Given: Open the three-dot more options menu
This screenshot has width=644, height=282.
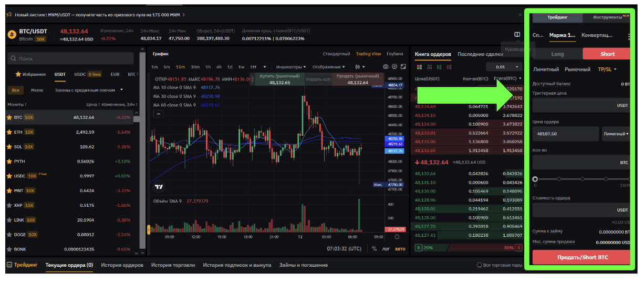Looking at the screenshot, I should (x=629, y=36).
